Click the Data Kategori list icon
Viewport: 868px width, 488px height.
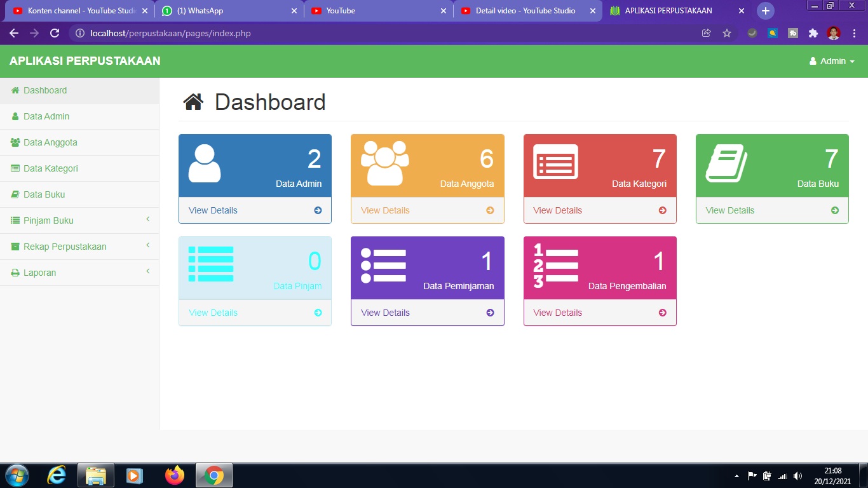555,162
